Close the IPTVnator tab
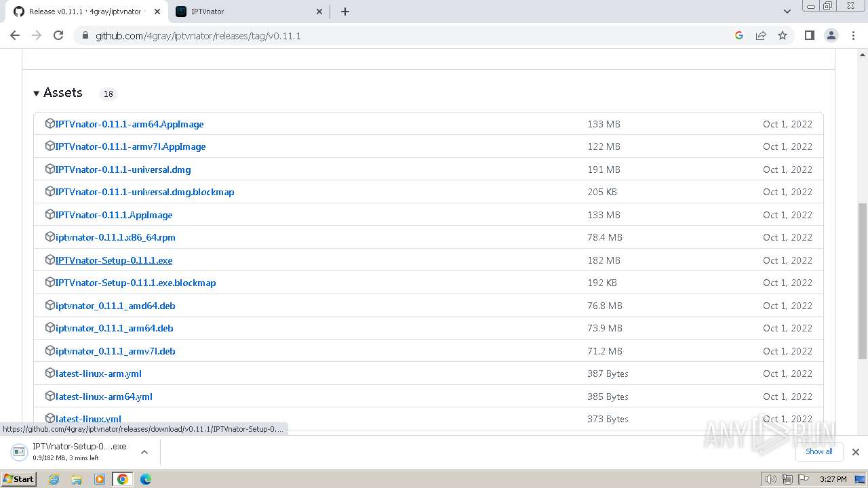Image resolution: width=868 pixels, height=488 pixels. [x=319, y=12]
